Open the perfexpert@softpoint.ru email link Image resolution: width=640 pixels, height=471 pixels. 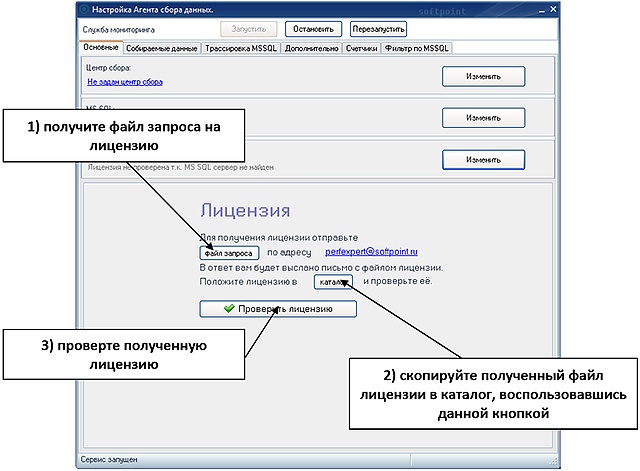tap(371, 251)
